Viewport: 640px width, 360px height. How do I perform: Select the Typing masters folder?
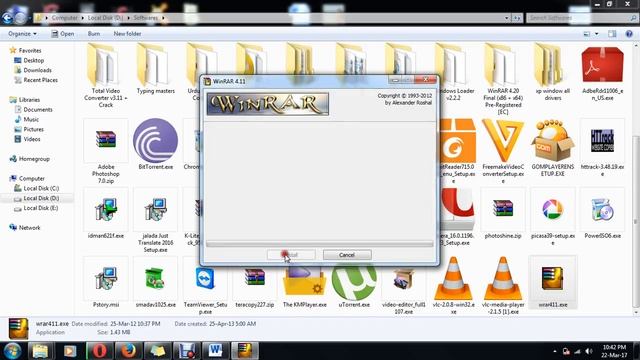(152, 64)
